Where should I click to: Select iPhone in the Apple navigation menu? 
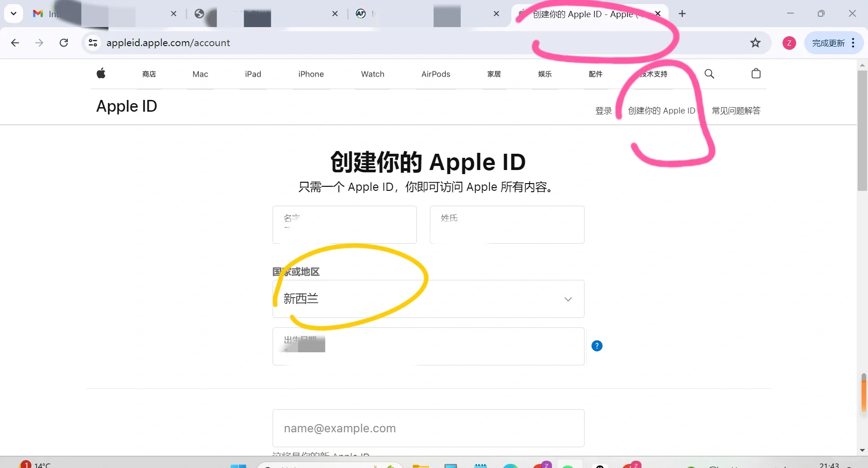tap(311, 74)
